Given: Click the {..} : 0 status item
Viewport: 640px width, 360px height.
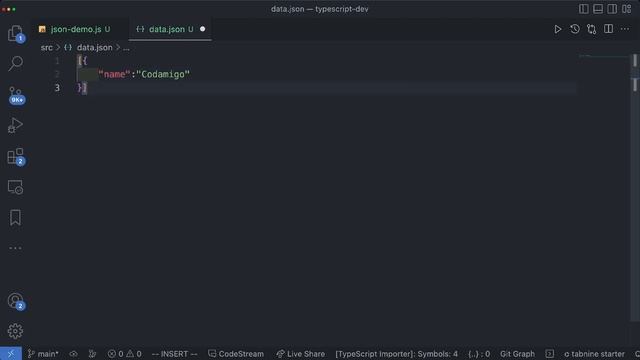Looking at the screenshot, I should 479,354.
